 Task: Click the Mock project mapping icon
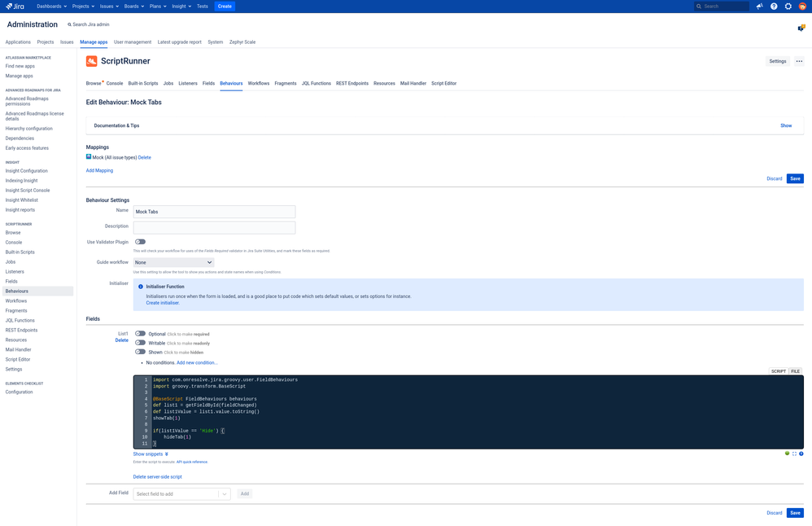[89, 156]
